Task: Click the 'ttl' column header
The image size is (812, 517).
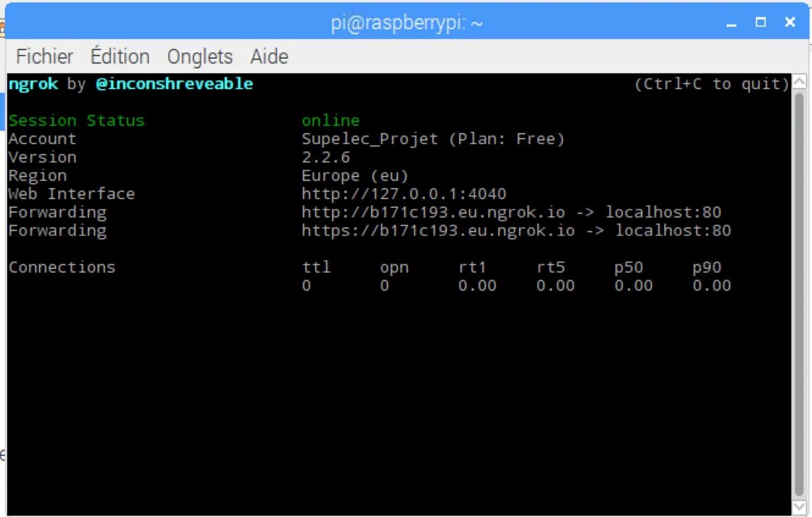Action: coord(316,267)
